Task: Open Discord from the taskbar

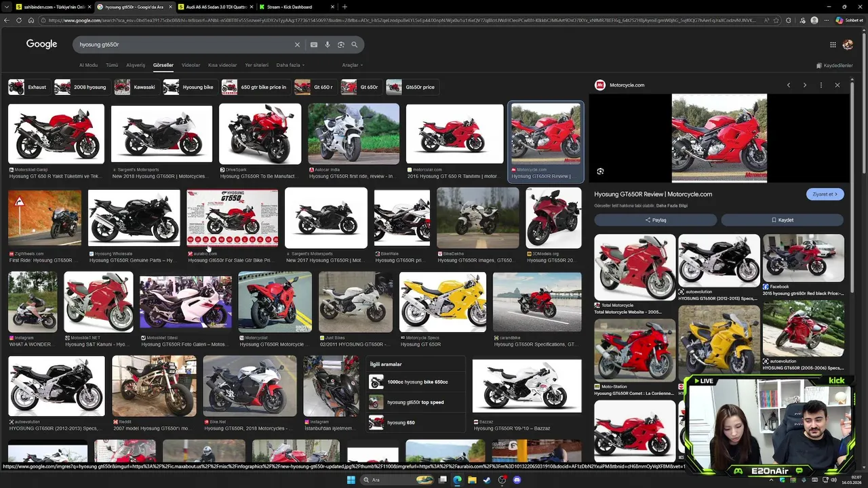Action: (517, 480)
